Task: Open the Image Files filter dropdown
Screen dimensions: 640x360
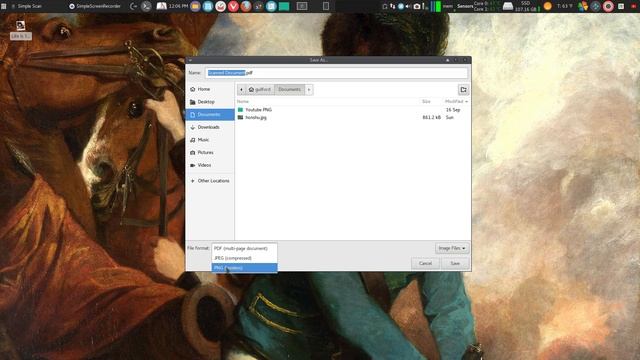Action: pos(452,248)
